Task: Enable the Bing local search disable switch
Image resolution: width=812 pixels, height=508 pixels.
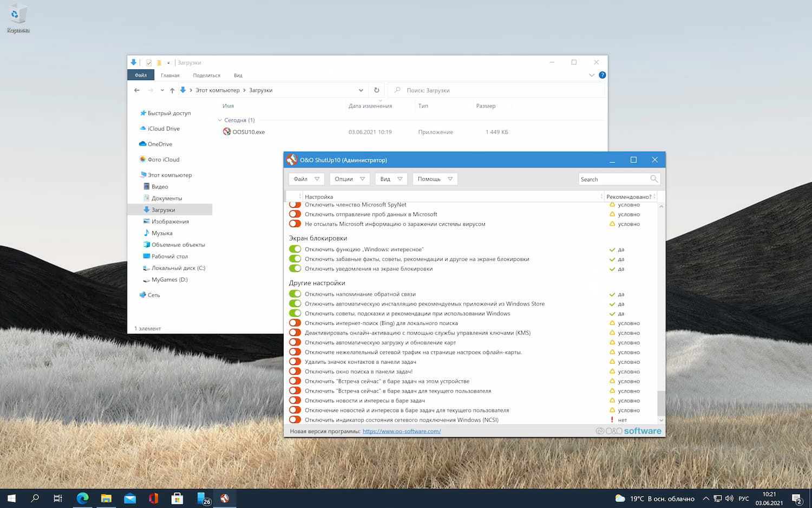Action: tap(295, 323)
